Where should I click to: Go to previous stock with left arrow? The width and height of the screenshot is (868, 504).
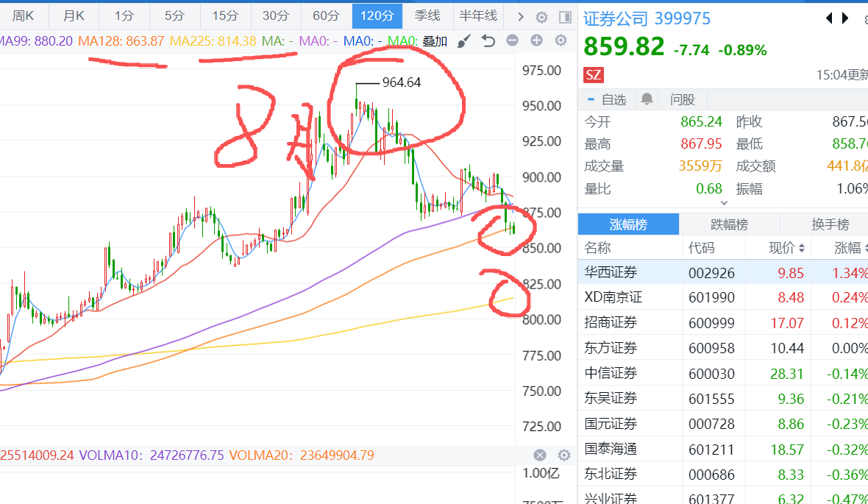830,18
